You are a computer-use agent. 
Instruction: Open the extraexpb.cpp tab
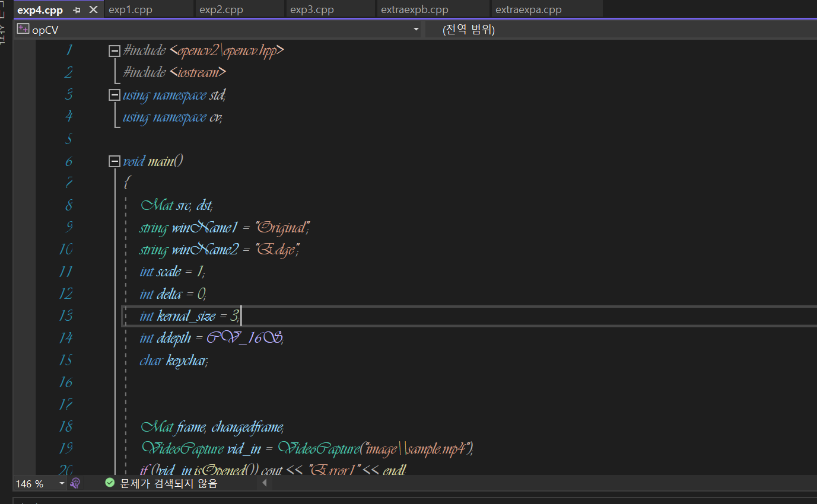(x=414, y=10)
